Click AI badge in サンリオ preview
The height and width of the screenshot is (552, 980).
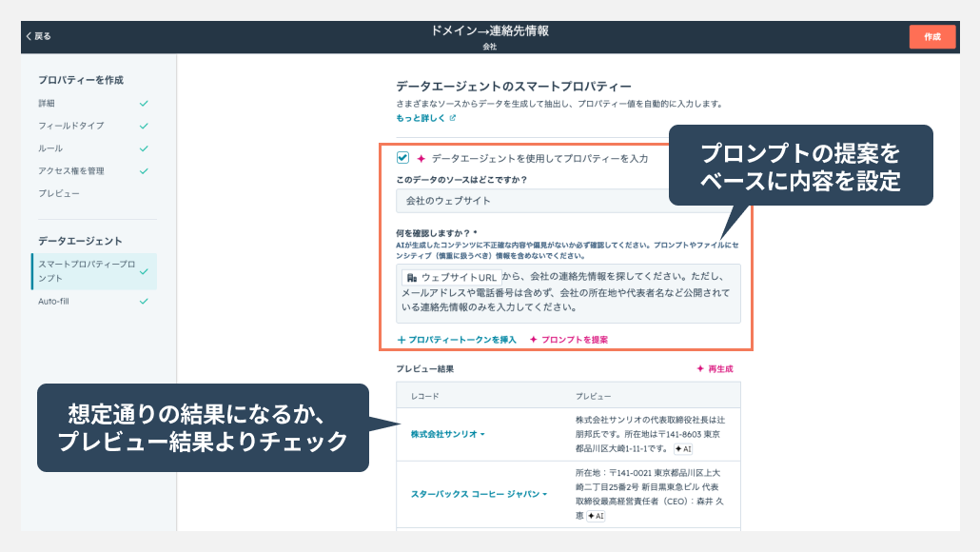coord(682,448)
